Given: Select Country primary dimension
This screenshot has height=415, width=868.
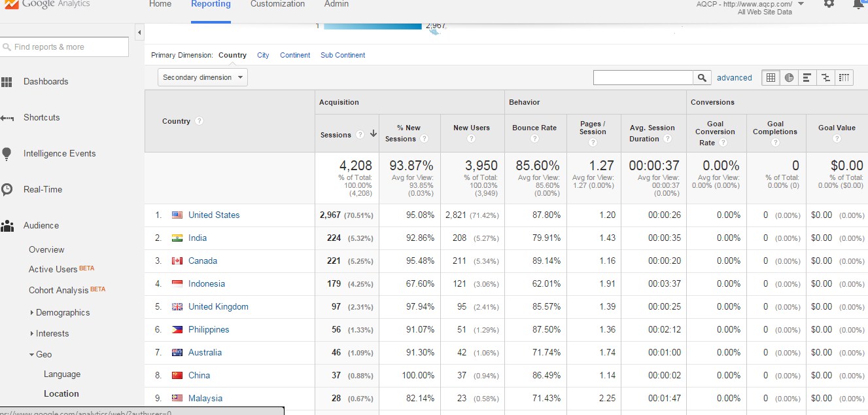Looking at the screenshot, I should pyautogui.click(x=232, y=55).
